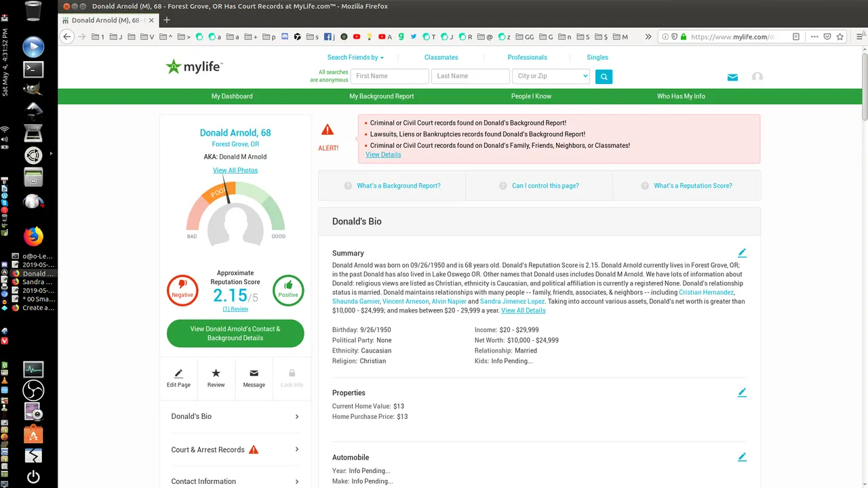Open the user profile avatar icon
The image size is (868, 488).
click(757, 77)
